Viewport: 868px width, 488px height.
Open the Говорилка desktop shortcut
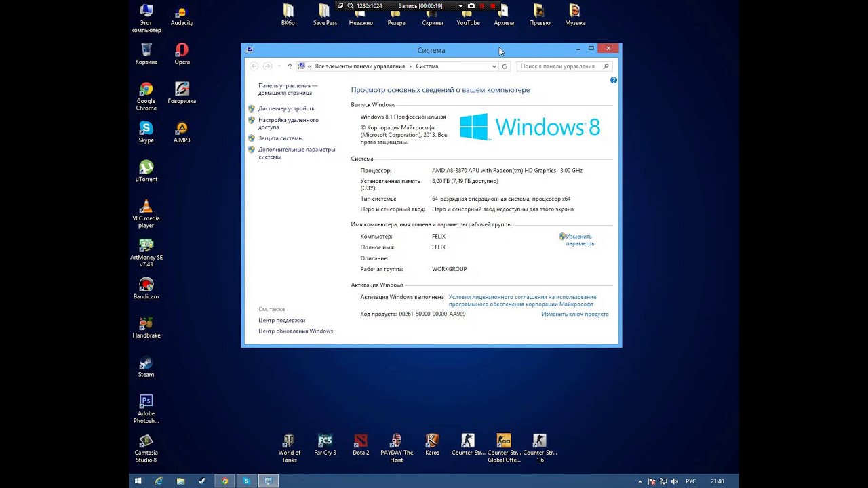pos(182,93)
